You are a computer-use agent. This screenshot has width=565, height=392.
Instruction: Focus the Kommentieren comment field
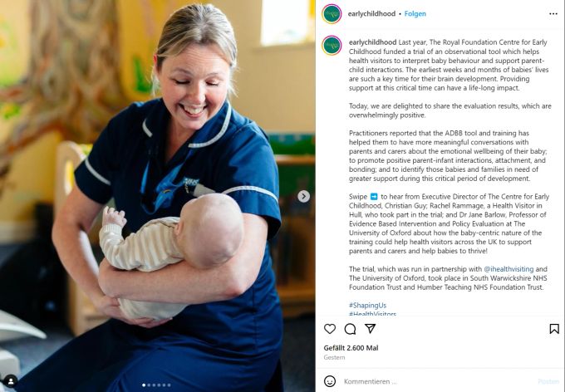436,381
